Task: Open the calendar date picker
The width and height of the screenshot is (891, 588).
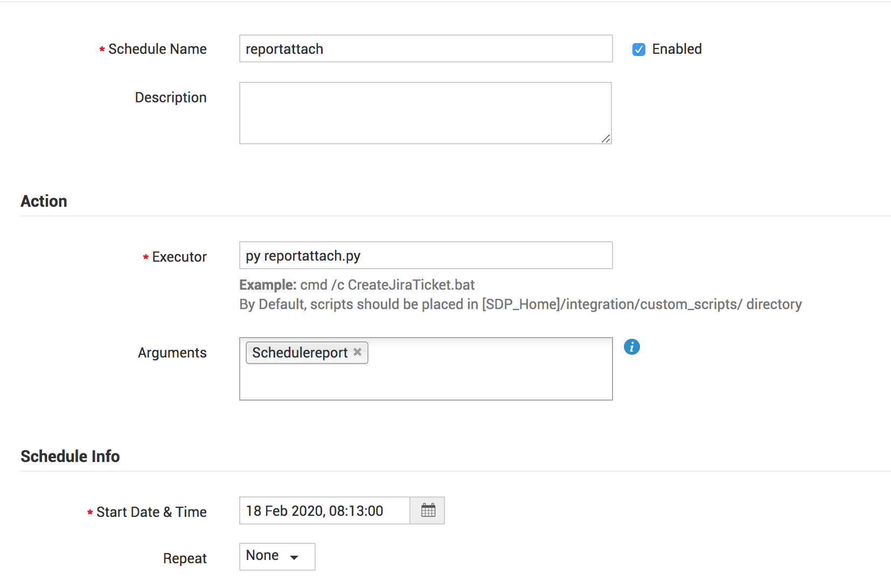Action: 428,510
